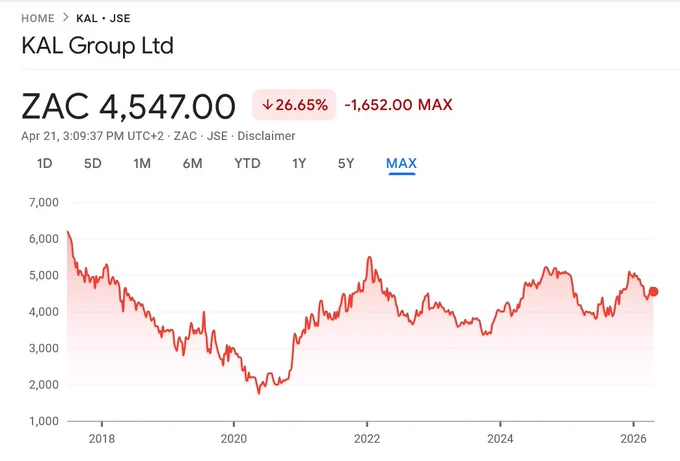Switch to the 6M range
The image size is (680, 461).
193,163
